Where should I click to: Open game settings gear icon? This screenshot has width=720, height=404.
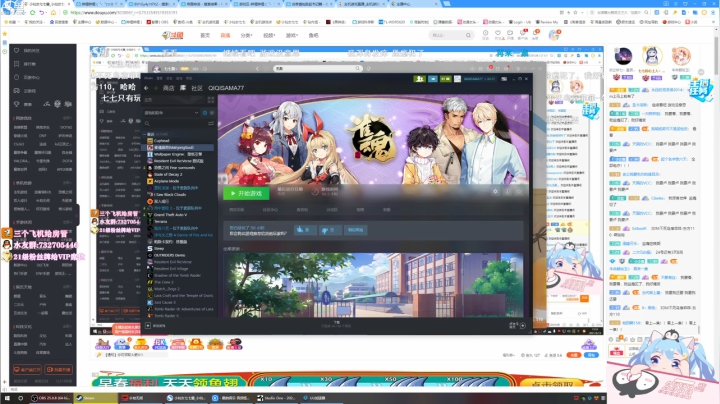[x=495, y=191]
